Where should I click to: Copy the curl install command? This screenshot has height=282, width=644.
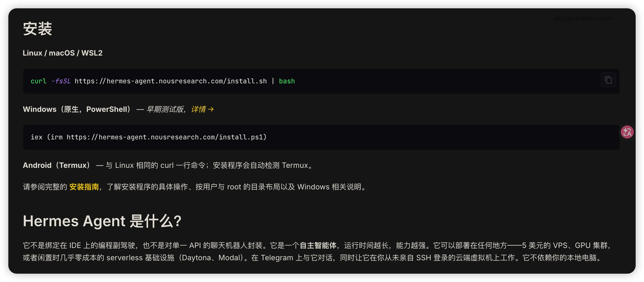[608, 80]
